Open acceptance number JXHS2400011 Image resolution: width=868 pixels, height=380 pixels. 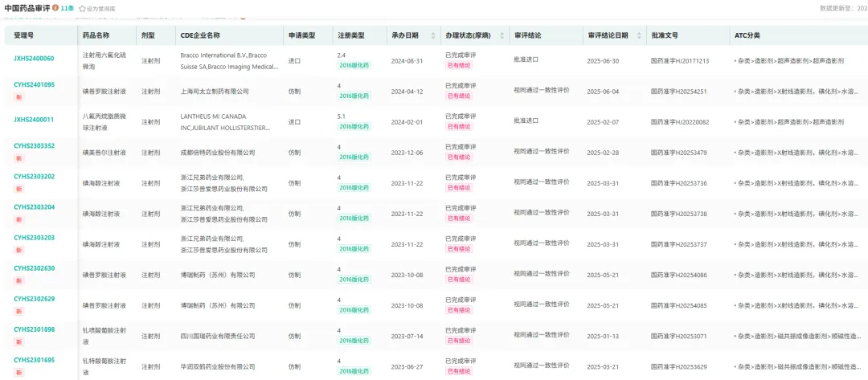tap(34, 120)
